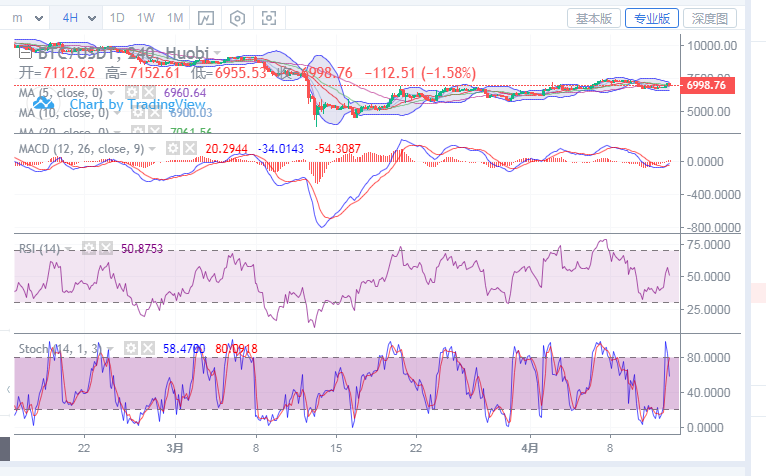Expand MA (5, close, 0) dropdown arrow

[x=111, y=93]
